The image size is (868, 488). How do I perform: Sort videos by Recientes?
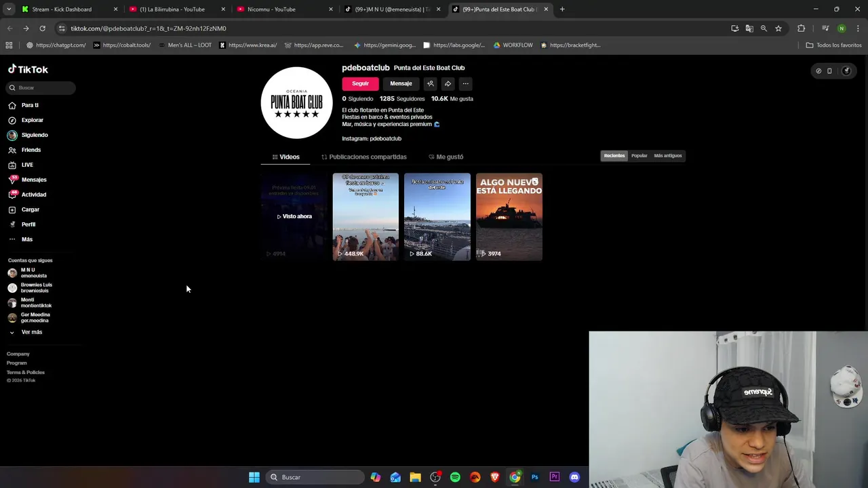coord(614,156)
